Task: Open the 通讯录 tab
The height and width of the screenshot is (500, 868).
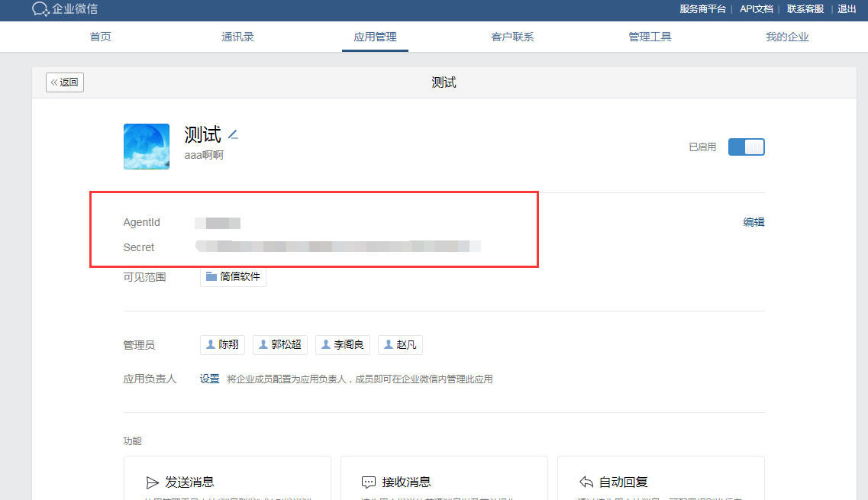Action: click(237, 37)
